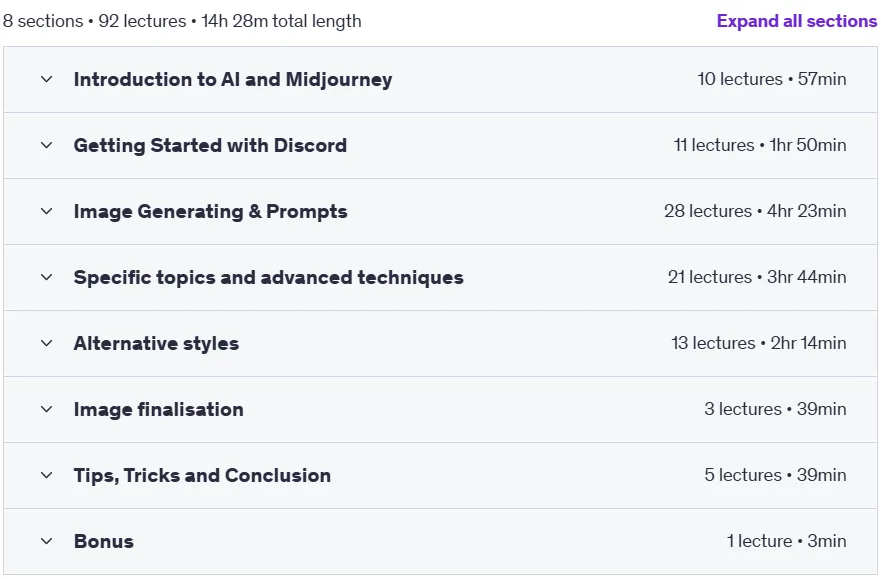Select the Bonus section title
881x579 pixels.
click(104, 541)
